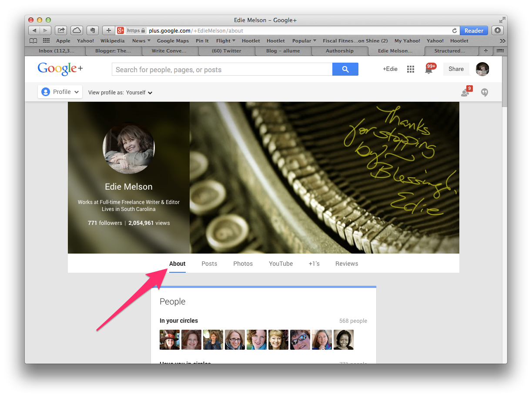Click the +Edie link

[x=390, y=69]
